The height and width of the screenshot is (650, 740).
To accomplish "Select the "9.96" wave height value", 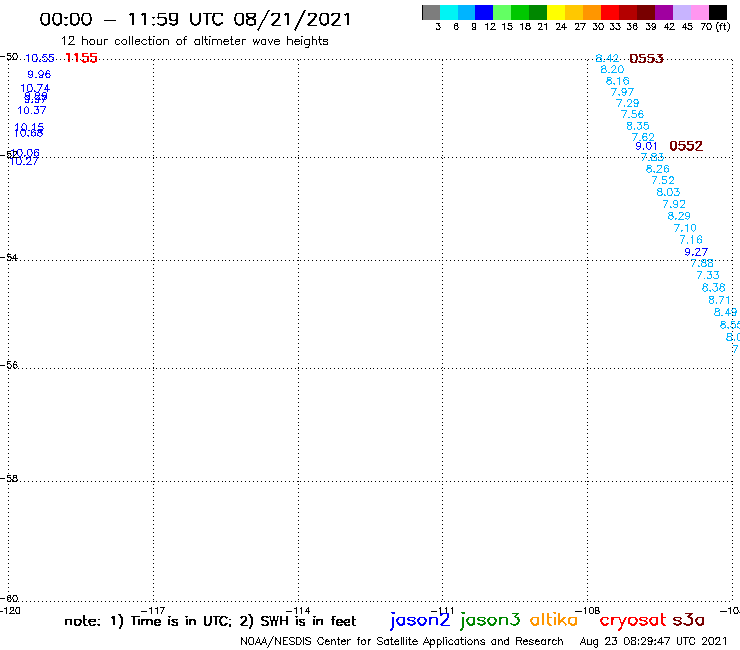I will (x=39, y=74).
